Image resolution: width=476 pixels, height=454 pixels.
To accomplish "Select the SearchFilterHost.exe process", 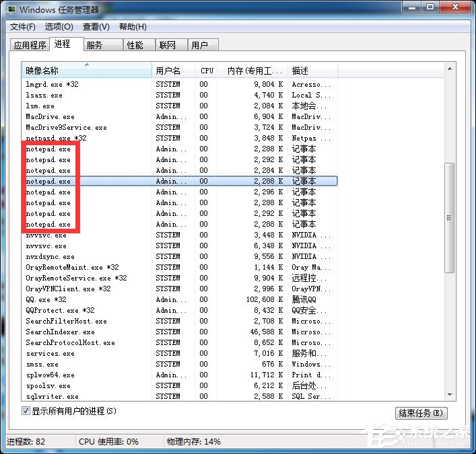I will (x=180, y=321).
